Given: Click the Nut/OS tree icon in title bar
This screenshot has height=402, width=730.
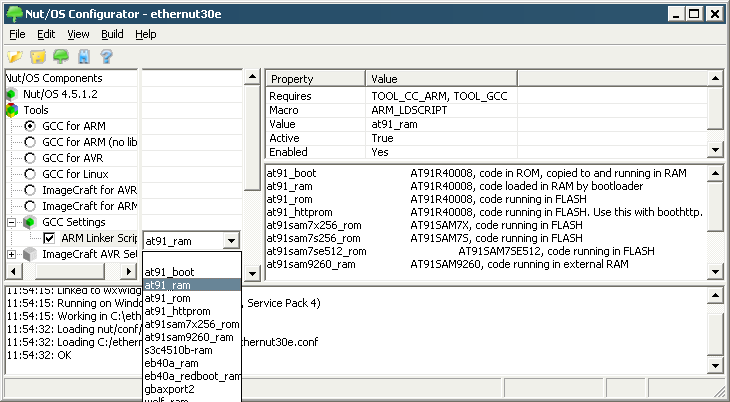Looking at the screenshot, I should 14,14.
